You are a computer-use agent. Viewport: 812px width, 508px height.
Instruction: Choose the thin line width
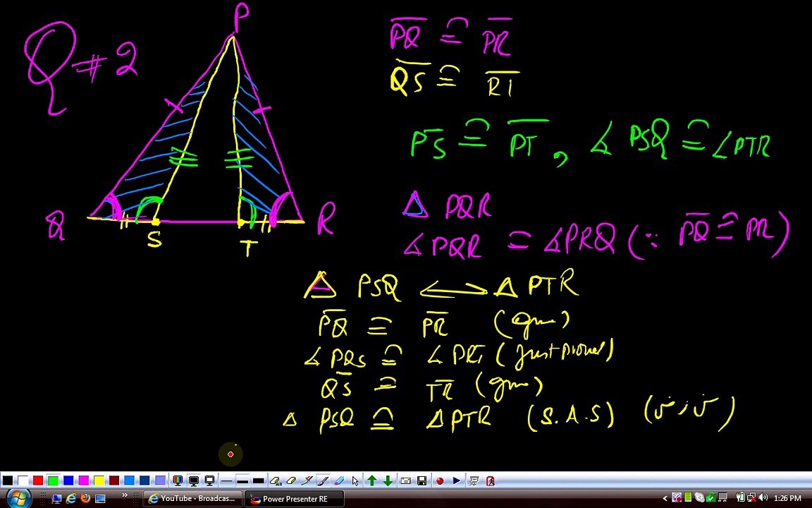pyautogui.click(x=226, y=481)
